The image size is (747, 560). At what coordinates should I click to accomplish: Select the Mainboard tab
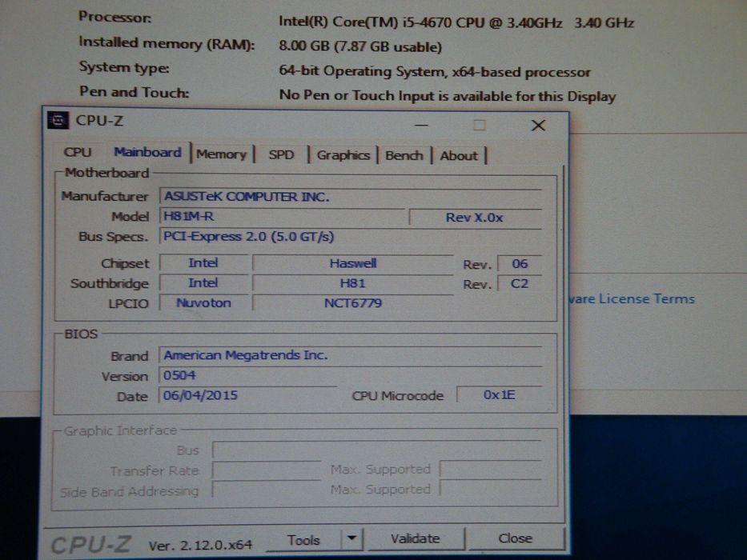point(147,152)
